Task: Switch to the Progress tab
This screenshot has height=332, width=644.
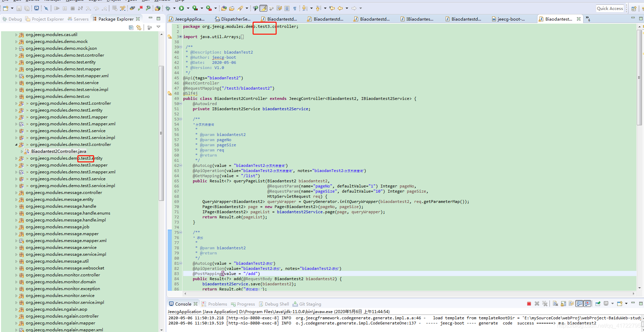Action: (243, 304)
